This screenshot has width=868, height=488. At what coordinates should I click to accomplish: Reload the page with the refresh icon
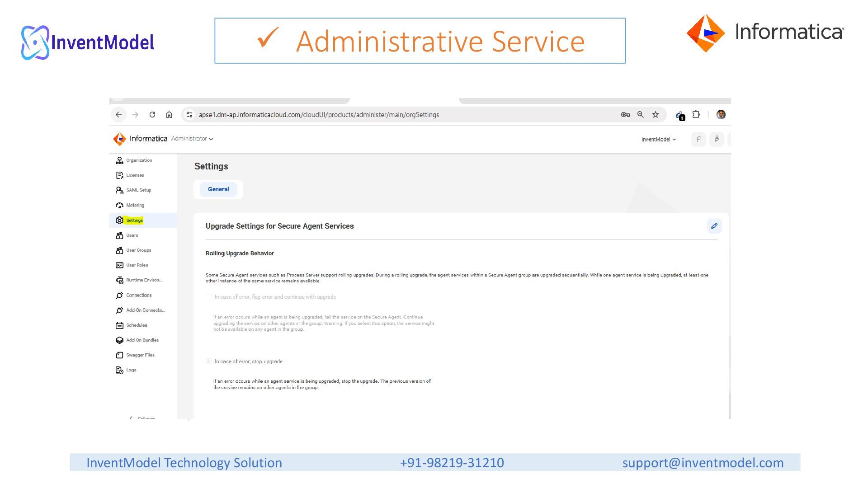tap(152, 115)
